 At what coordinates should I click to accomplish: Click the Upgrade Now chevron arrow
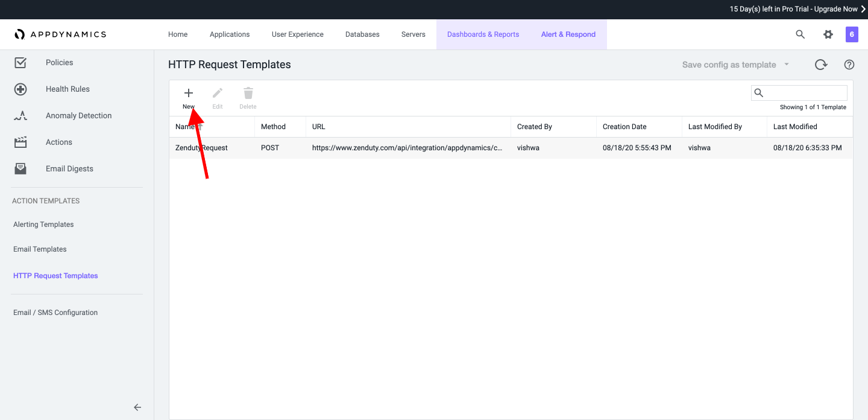863,9
